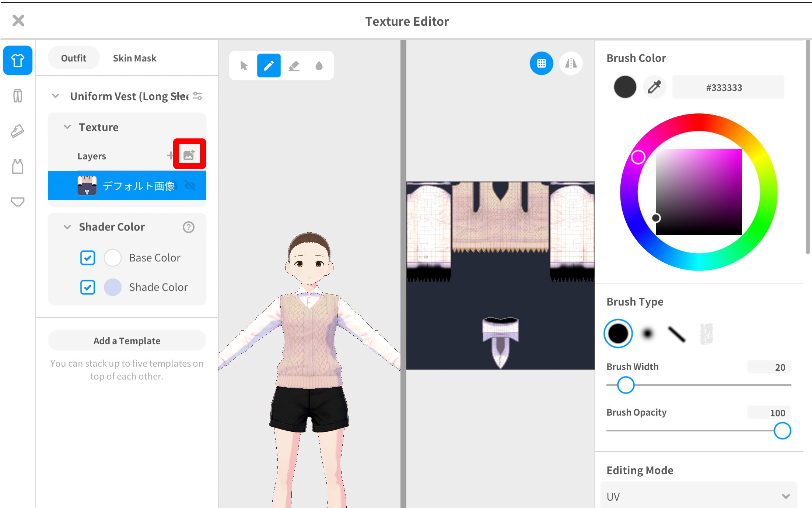Image resolution: width=812 pixels, height=508 pixels.
Task: Edit the Brush Opacity value 100
Action: pyautogui.click(x=769, y=413)
